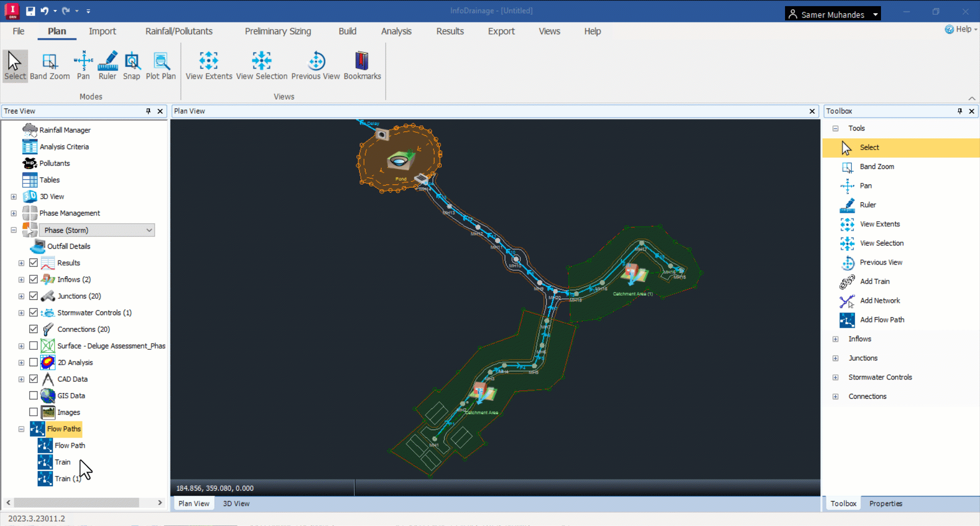Expand the Junctions group in the Toolbox

836,358
